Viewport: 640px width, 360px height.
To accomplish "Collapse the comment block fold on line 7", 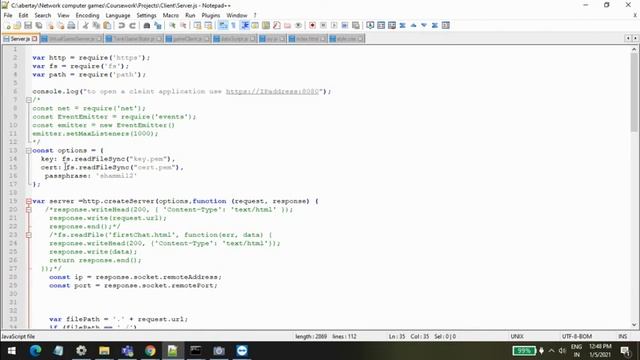I will (29, 100).
